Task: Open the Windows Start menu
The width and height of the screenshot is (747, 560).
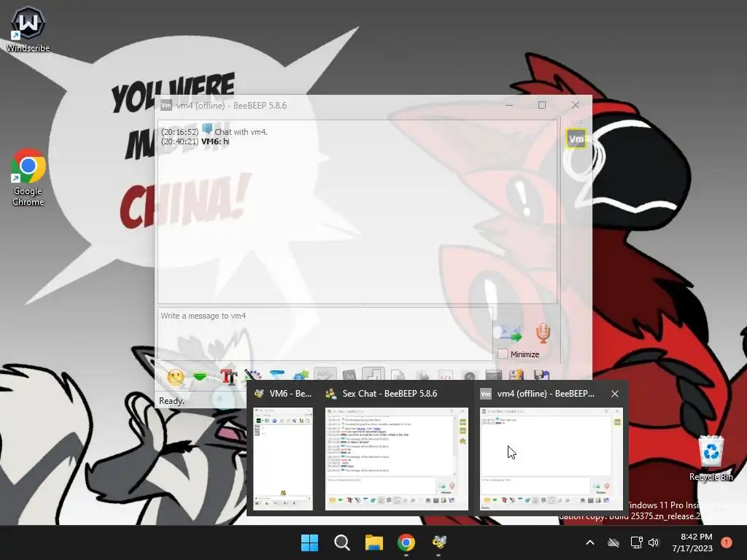Action: point(309,542)
